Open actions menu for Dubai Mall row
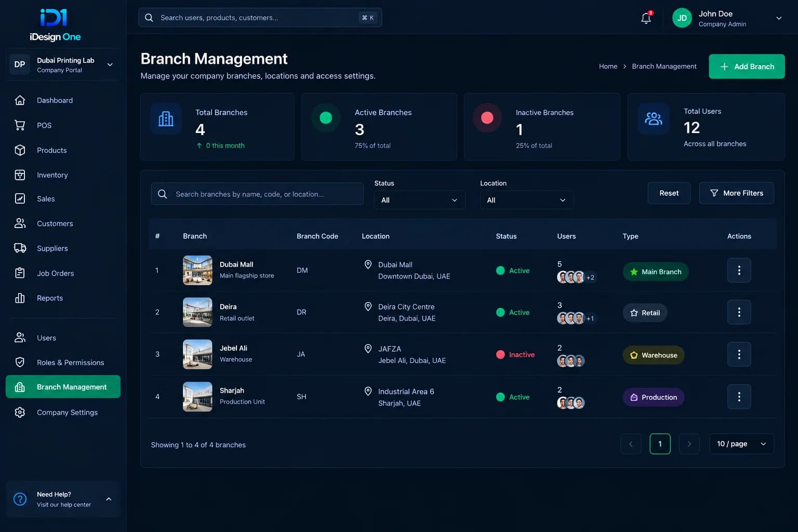 click(739, 270)
